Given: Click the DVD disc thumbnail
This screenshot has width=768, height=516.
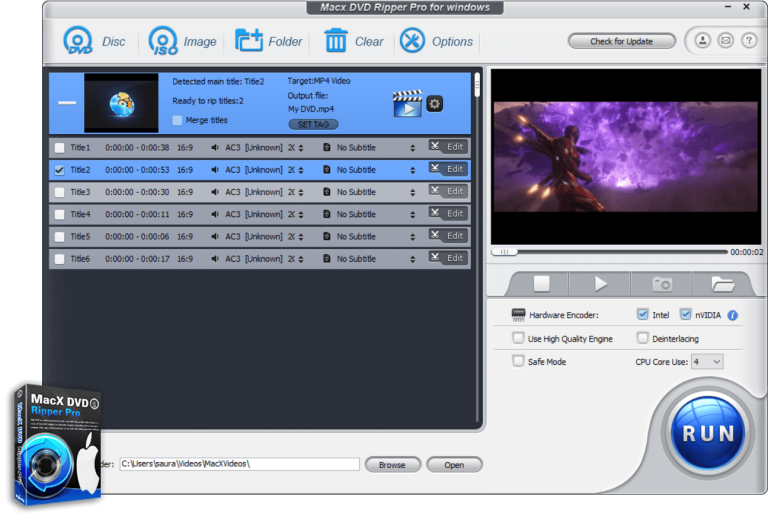Looking at the screenshot, I should (121, 103).
